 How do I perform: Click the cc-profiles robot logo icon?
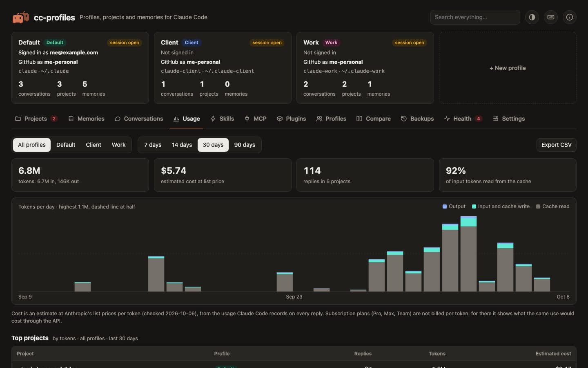coord(20,17)
